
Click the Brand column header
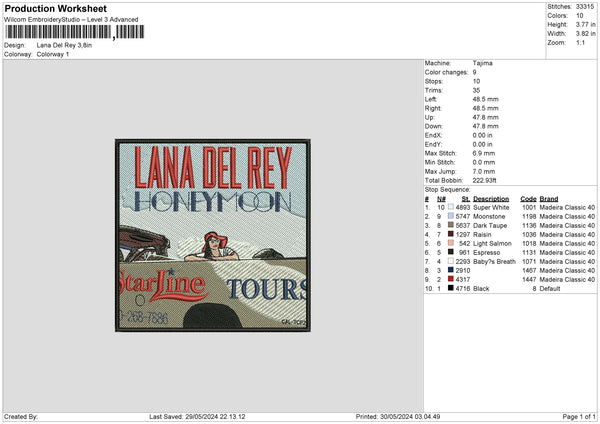click(x=549, y=199)
